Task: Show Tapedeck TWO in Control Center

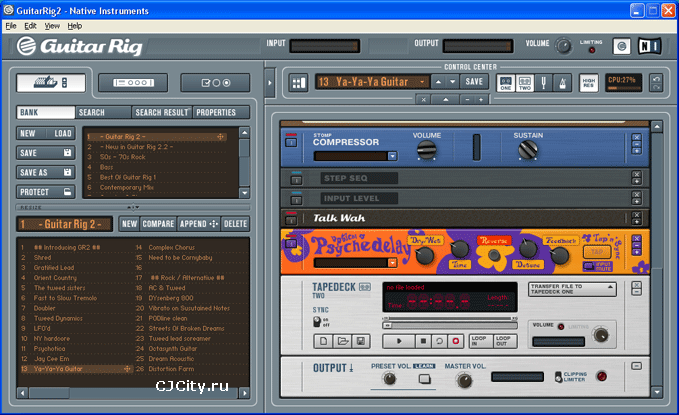Action: coord(524,82)
